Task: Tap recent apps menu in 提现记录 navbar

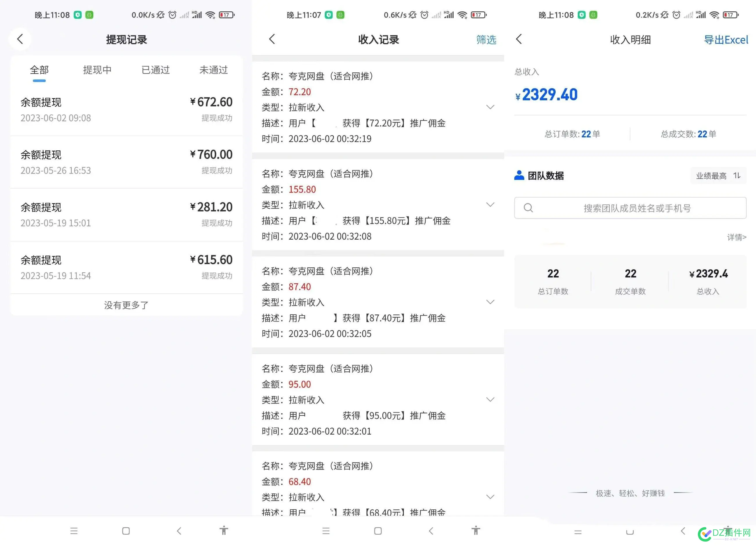Action: (74, 531)
